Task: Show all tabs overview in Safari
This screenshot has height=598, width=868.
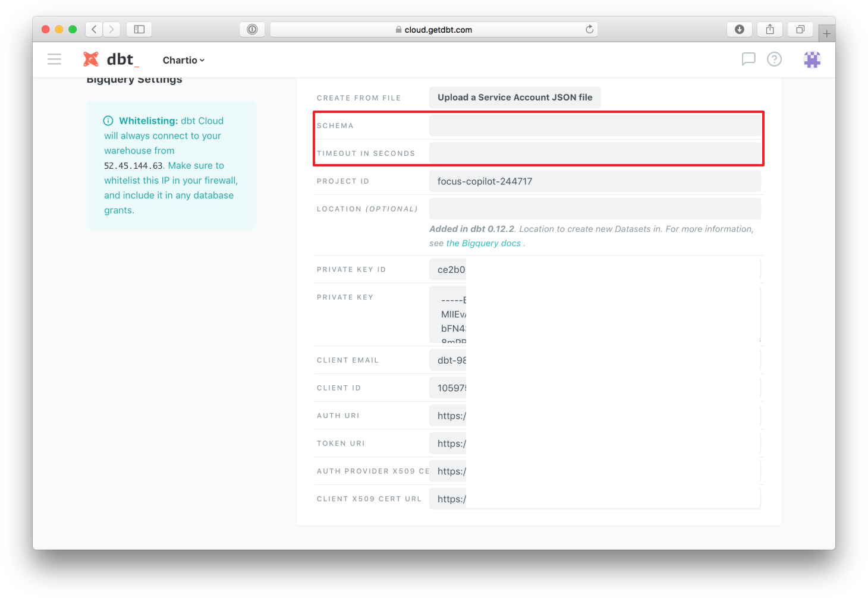Action: coord(800,29)
